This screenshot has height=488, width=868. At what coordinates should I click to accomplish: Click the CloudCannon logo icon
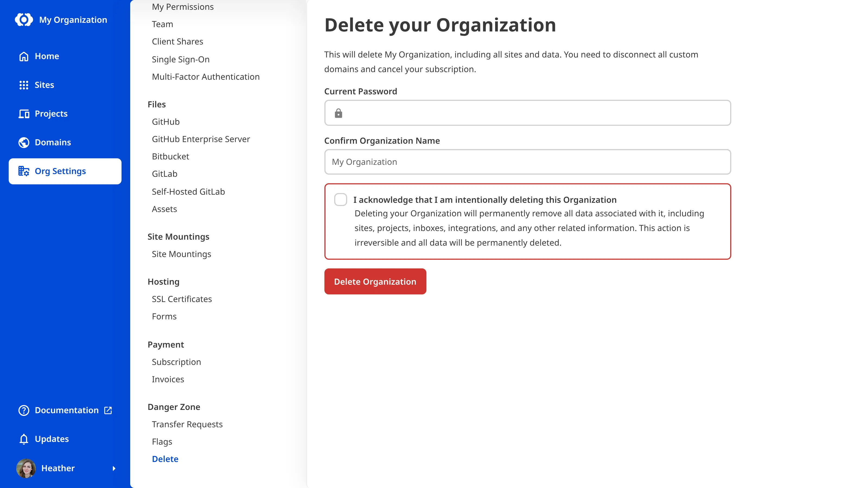click(x=24, y=20)
